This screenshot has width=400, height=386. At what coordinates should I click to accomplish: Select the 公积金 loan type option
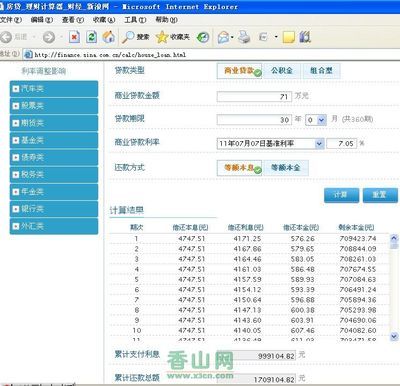tap(282, 71)
